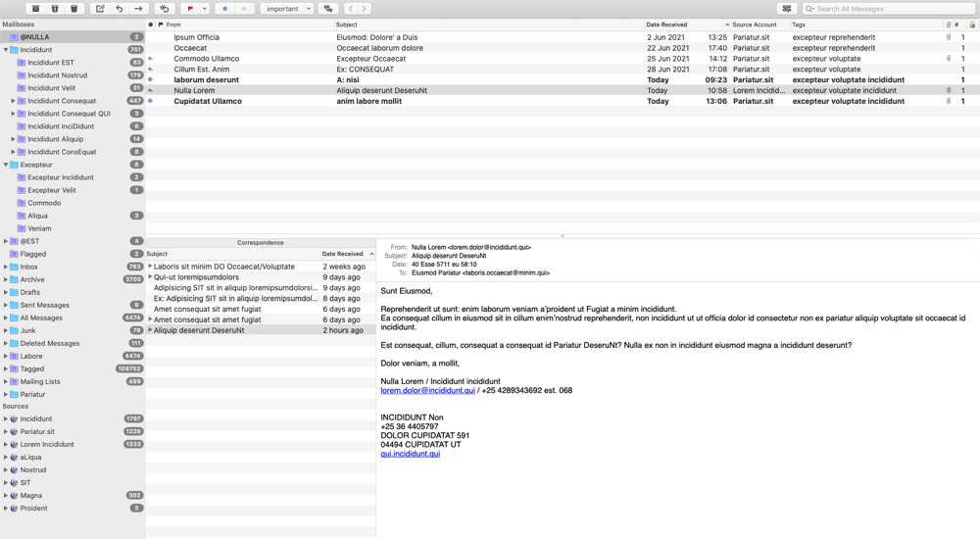
Task: Expand the Laboris sit minim correspondence thread
Action: (150, 267)
